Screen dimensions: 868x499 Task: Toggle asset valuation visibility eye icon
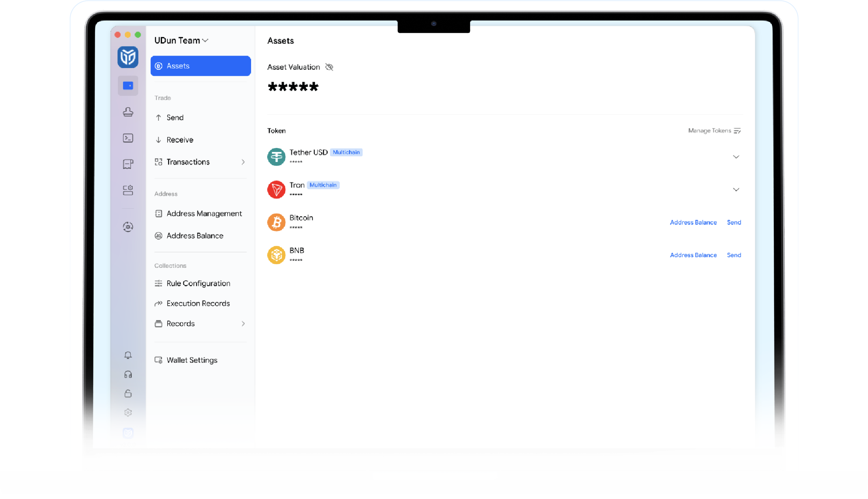point(329,67)
